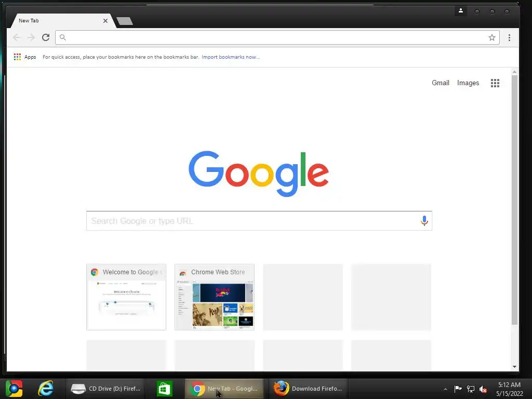
Task: Click Import bookmarks now link
Action: pyautogui.click(x=230, y=57)
